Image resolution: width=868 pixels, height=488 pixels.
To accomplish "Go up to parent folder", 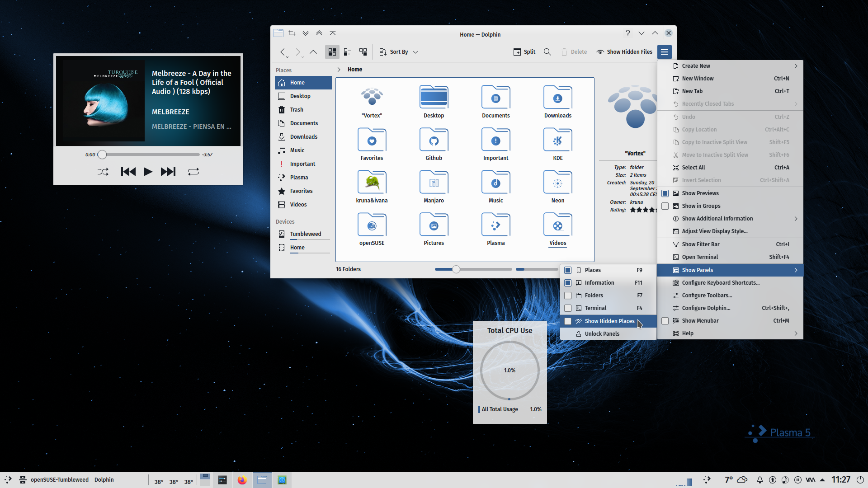I will click(x=313, y=52).
